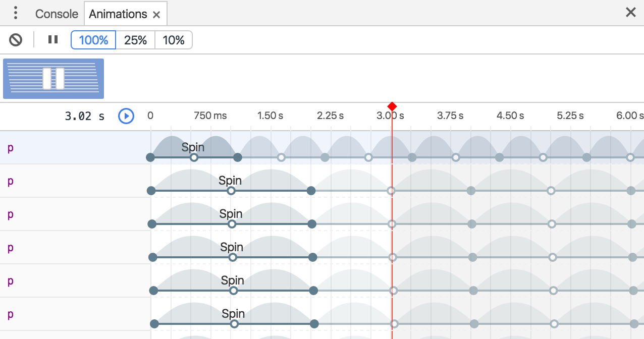Click the replay animation play button
This screenshot has width=644, height=339.
[x=126, y=116]
